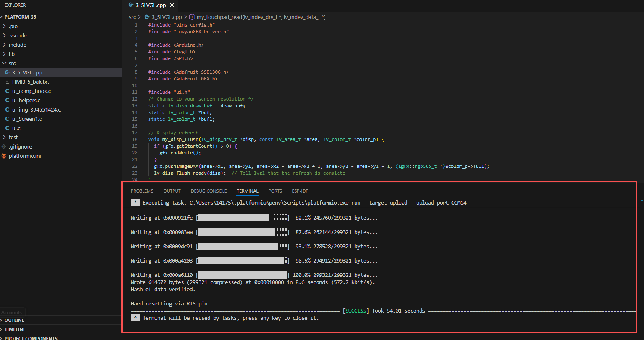Viewport: 644px width, 340px height.
Task: Open HMI3-5_bak.txt text file
Action: [x=30, y=82]
